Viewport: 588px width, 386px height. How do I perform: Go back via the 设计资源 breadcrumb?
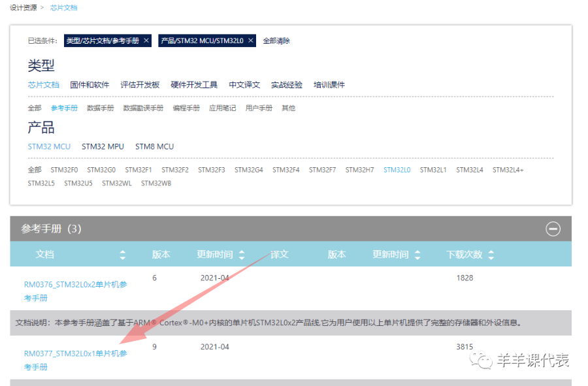(x=22, y=8)
